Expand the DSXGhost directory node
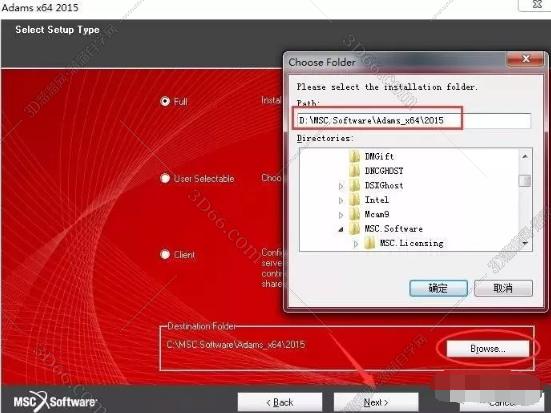Screen dimensions: 551x413 (341, 186)
